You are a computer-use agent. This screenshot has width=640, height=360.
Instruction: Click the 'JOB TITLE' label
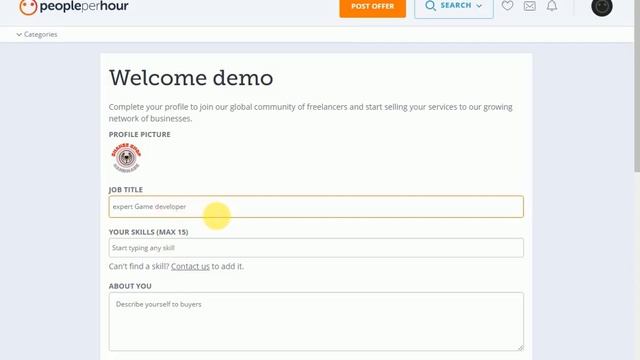pyautogui.click(x=126, y=189)
